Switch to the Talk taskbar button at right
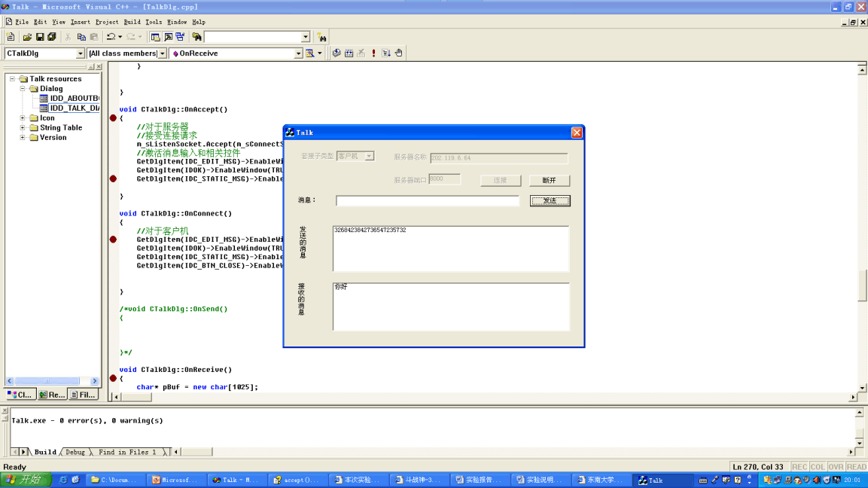Screen dimensions: 868x488 click(x=663, y=480)
